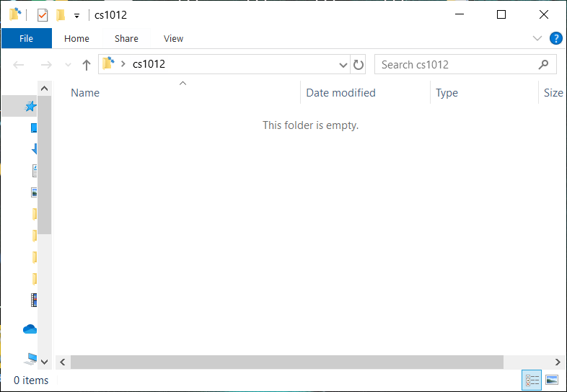Screen dimensions: 567x392
Task: Switch to the Home ribbon tab
Action: [76, 38]
